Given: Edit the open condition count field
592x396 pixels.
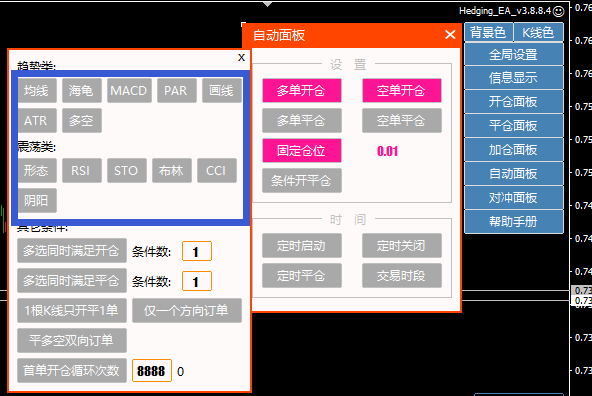Looking at the screenshot, I should click(197, 251).
